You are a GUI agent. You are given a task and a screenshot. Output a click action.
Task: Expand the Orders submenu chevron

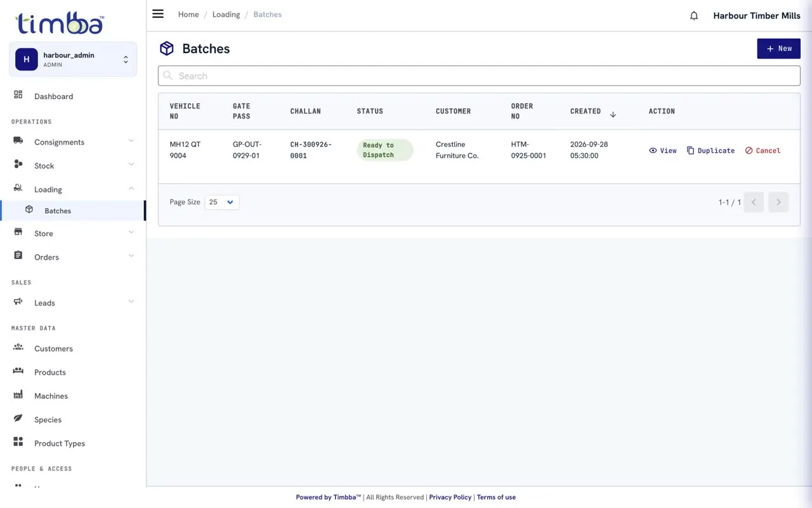coord(131,256)
